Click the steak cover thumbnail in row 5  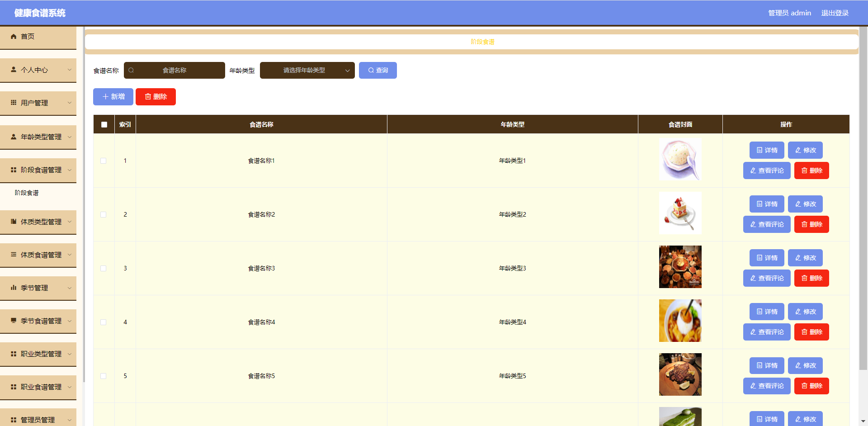coord(680,374)
